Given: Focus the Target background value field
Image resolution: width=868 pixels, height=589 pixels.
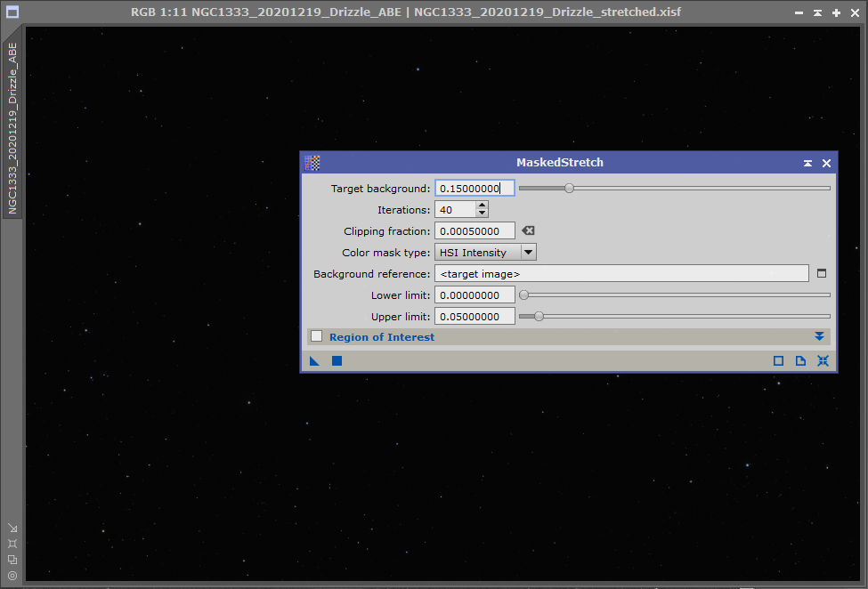Looking at the screenshot, I should [475, 188].
